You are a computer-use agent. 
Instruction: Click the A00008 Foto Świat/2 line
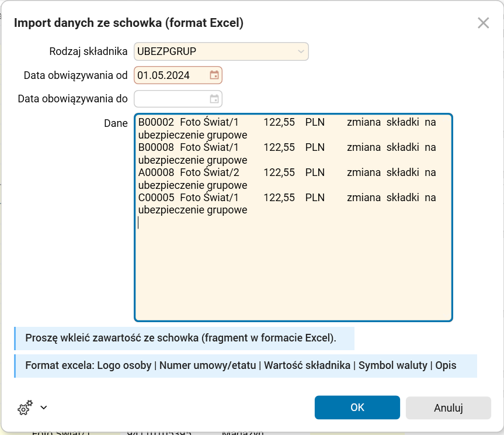(189, 172)
